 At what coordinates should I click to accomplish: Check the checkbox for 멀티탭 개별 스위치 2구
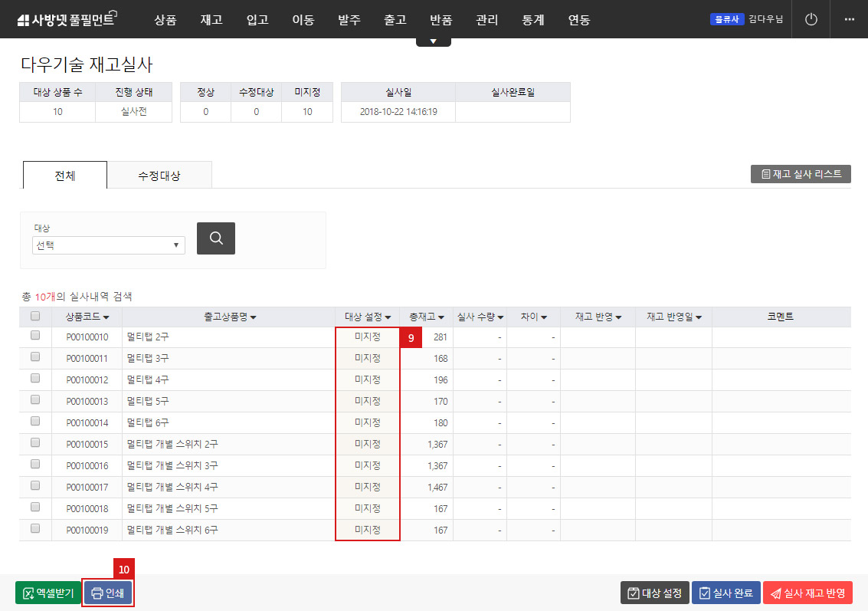[x=34, y=444]
